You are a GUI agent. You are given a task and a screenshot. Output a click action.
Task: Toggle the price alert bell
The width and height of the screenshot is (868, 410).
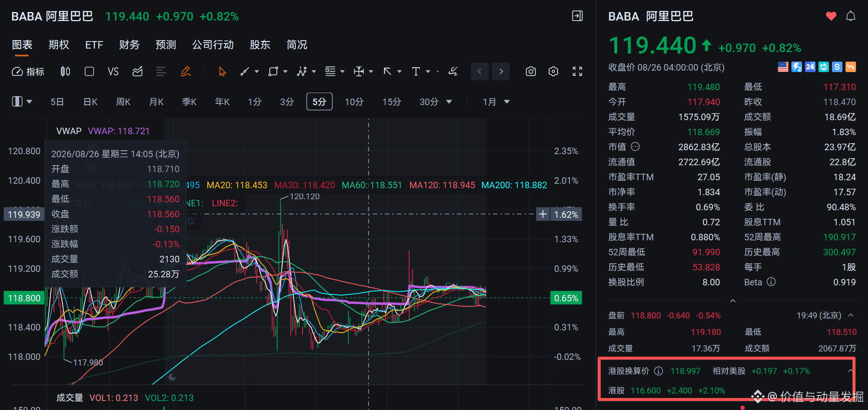(x=850, y=16)
